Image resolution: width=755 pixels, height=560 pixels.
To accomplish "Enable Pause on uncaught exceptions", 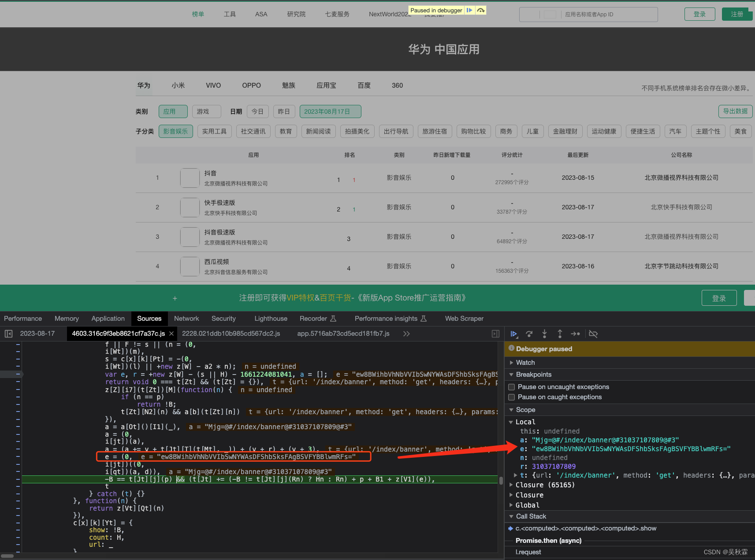I will tap(511, 387).
